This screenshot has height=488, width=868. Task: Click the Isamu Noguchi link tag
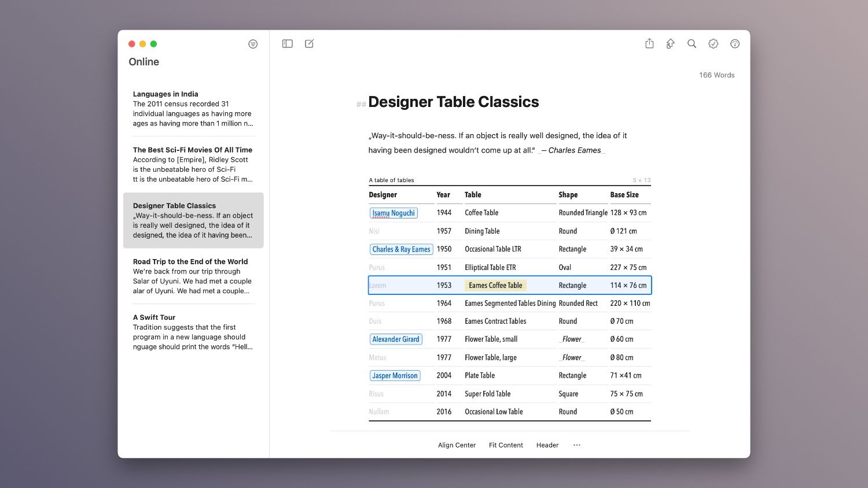coord(393,213)
